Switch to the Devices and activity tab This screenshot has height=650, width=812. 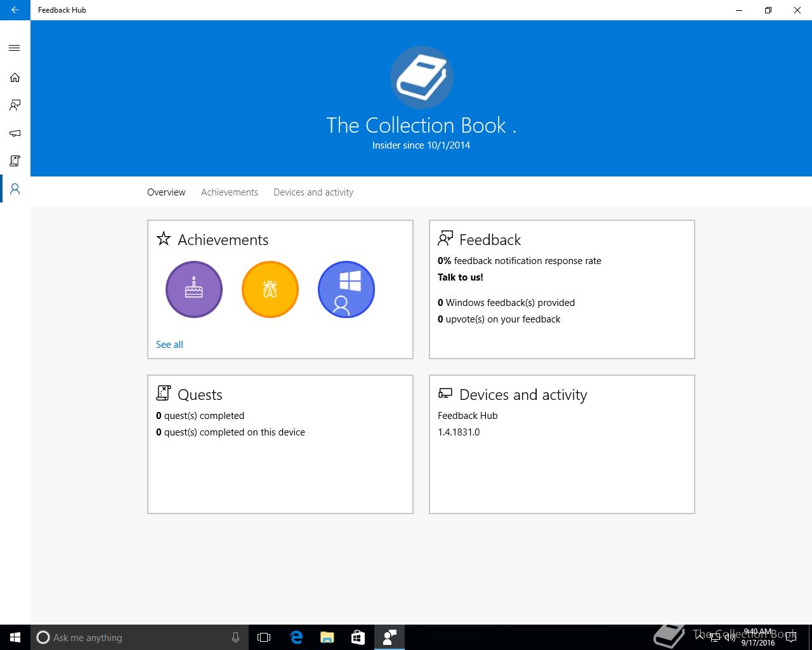tap(313, 192)
